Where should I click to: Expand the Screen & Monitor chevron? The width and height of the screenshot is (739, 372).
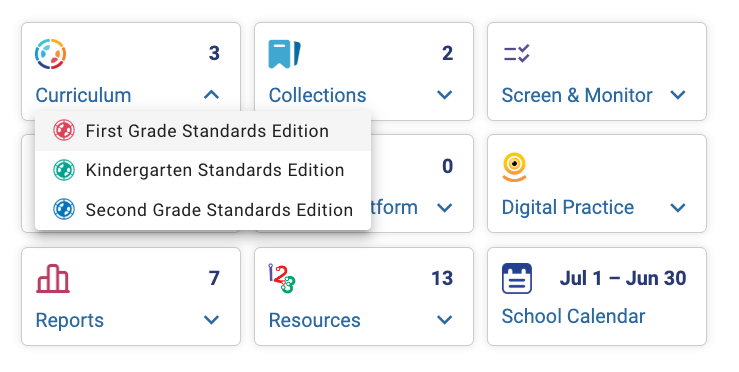(678, 95)
